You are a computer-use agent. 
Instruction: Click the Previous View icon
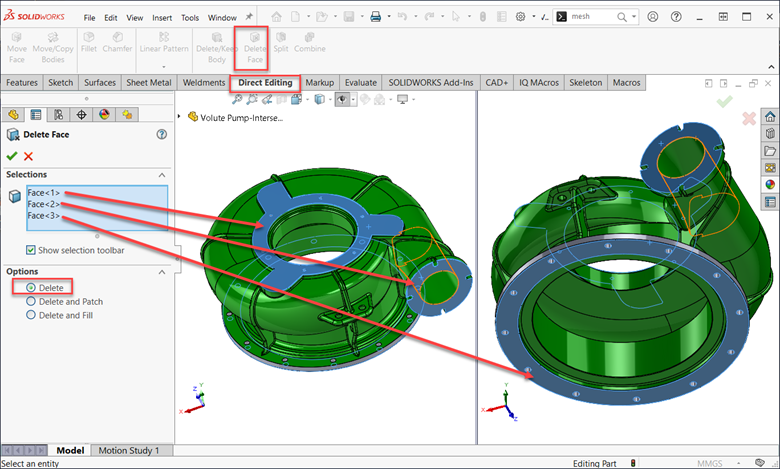tap(267, 99)
